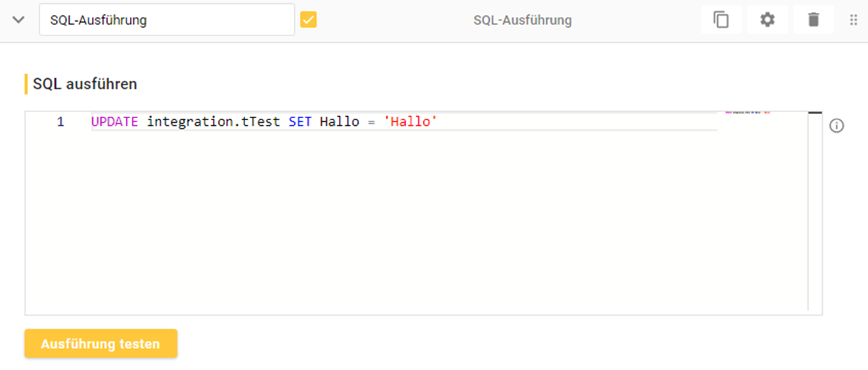
Task: Uncheck the yellow step-enabled checkbox
Action: [308, 20]
